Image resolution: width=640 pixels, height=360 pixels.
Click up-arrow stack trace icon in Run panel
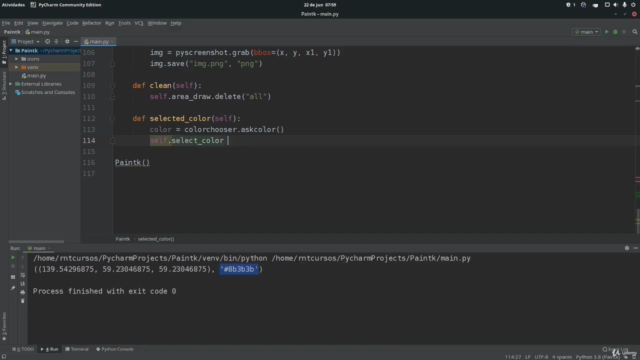pyautogui.click(x=22, y=258)
